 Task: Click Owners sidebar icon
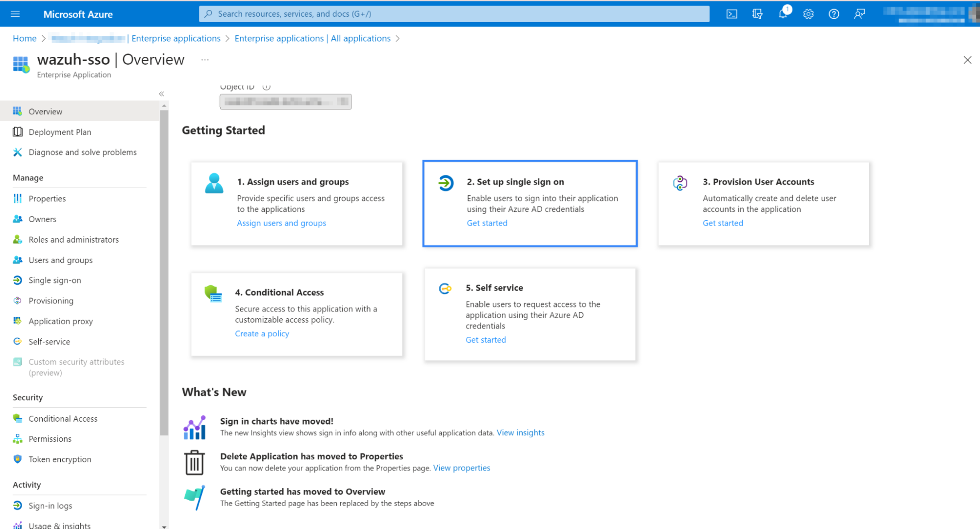[x=18, y=219]
